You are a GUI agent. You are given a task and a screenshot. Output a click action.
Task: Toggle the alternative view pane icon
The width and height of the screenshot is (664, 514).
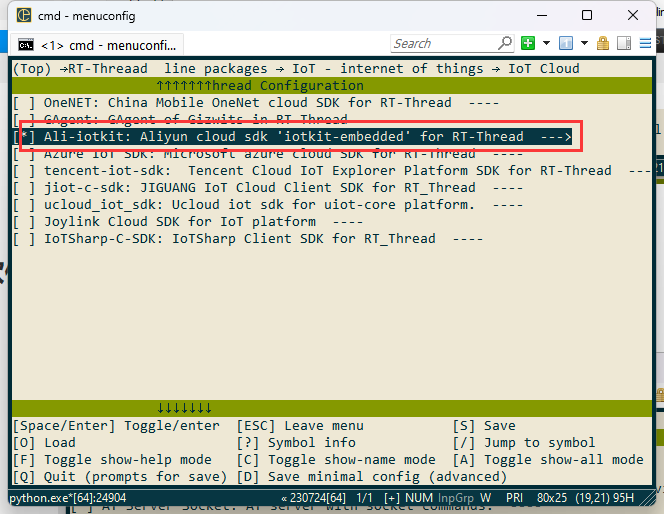coord(624,43)
